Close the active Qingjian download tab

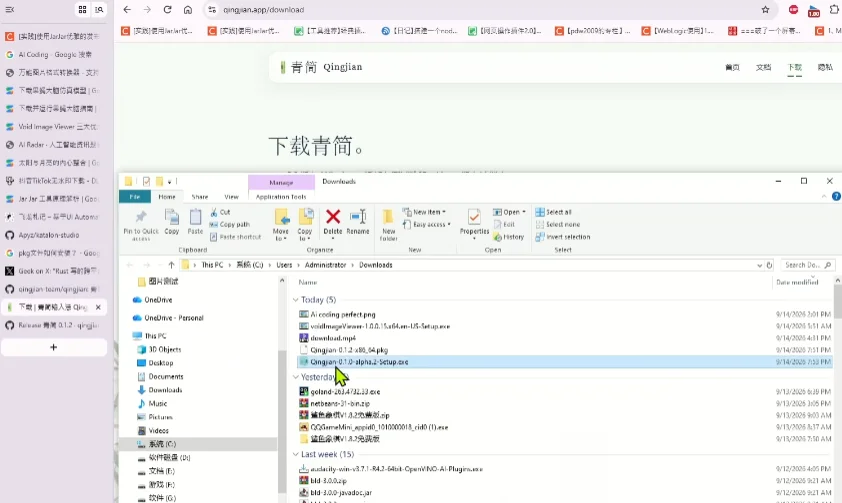98,307
